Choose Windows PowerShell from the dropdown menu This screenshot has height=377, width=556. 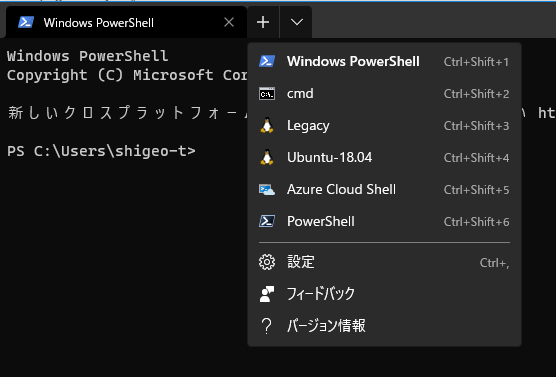click(x=384, y=62)
